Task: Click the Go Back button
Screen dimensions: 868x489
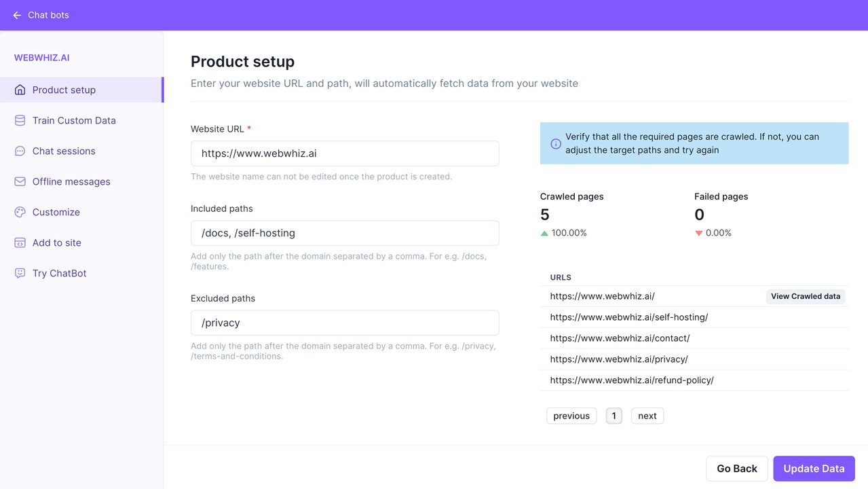Action: click(x=736, y=469)
